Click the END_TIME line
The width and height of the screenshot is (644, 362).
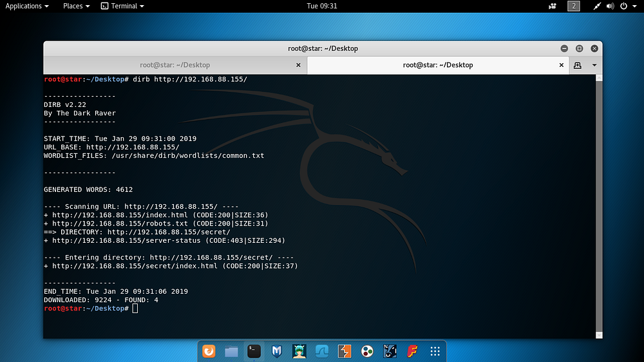pos(116,291)
